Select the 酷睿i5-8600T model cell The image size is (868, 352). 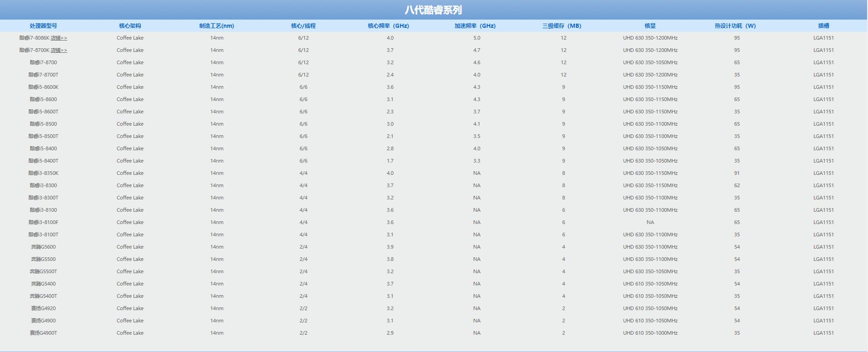pyautogui.click(x=43, y=112)
